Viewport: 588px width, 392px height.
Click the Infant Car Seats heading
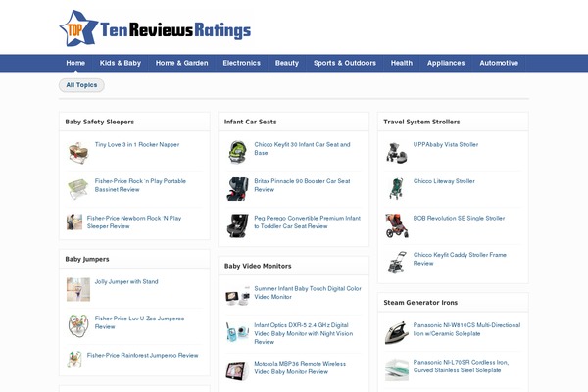pos(250,122)
